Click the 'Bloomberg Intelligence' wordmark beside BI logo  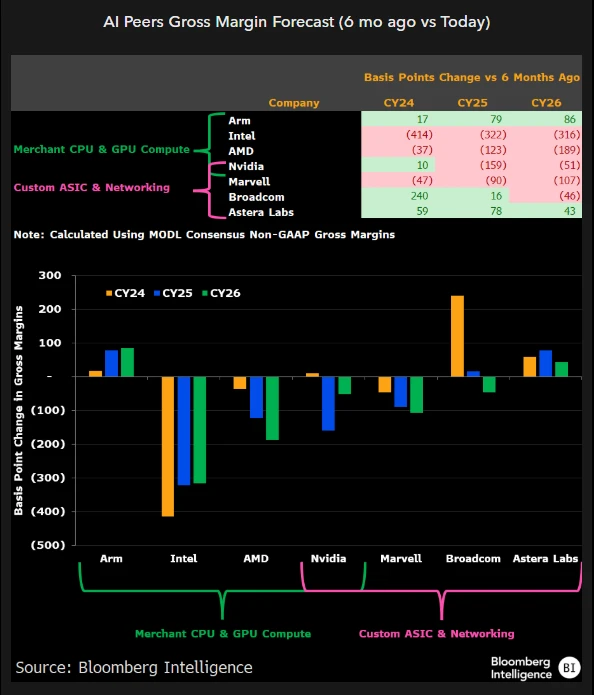pyautogui.click(x=521, y=668)
